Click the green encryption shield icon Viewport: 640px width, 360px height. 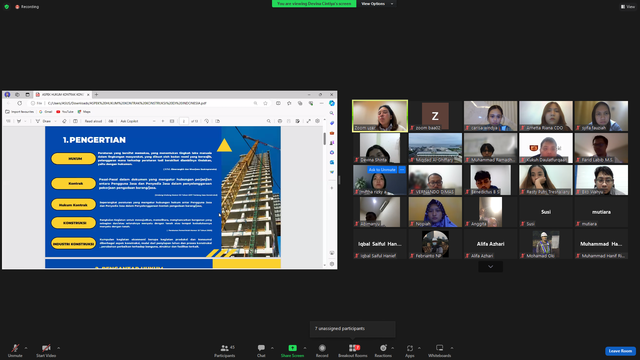tap(7, 7)
